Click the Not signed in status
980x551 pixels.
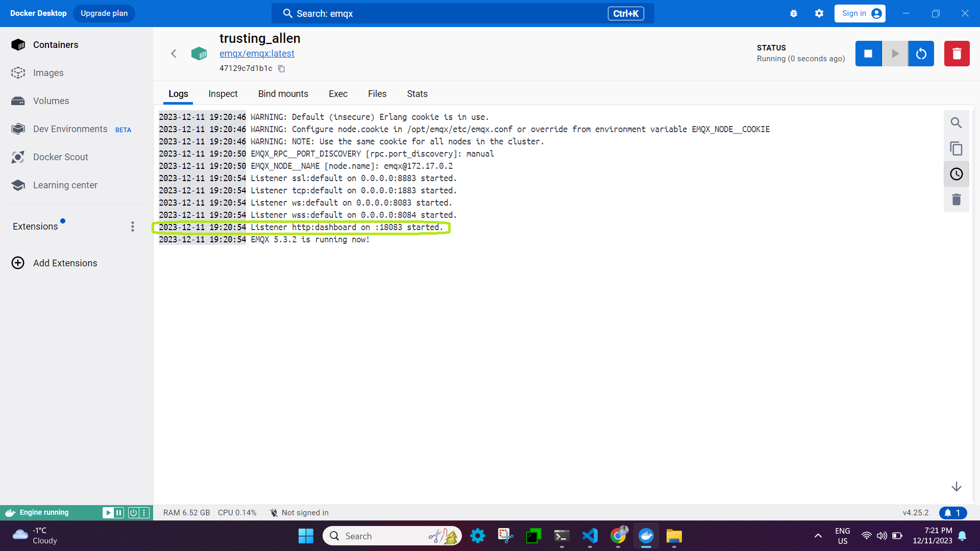coord(299,513)
